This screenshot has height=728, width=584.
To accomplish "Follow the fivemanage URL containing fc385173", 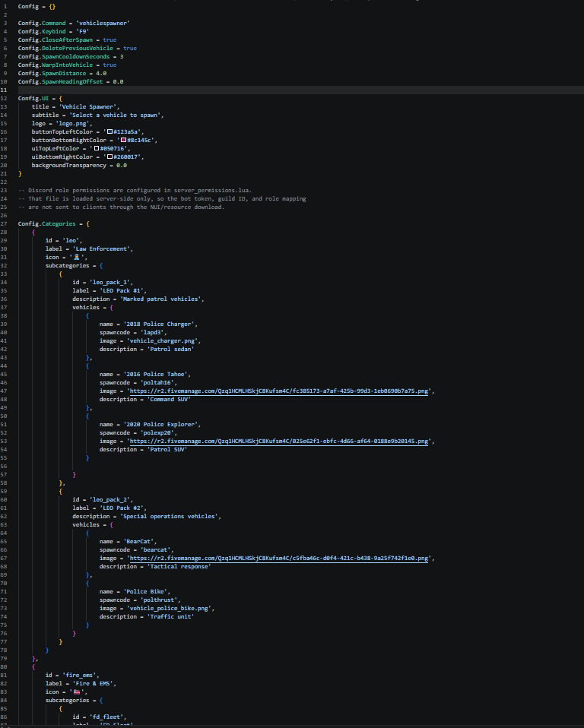I will click(279, 391).
